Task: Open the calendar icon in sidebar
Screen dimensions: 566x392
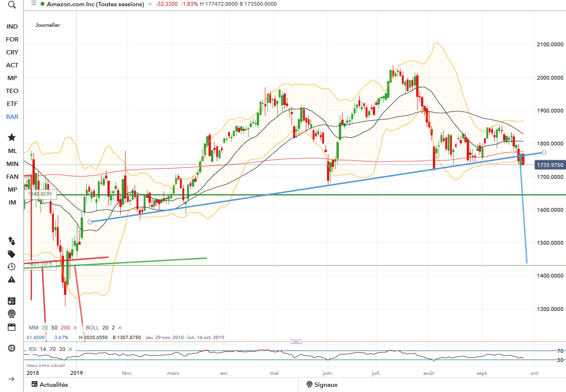Action: [x=11, y=327]
